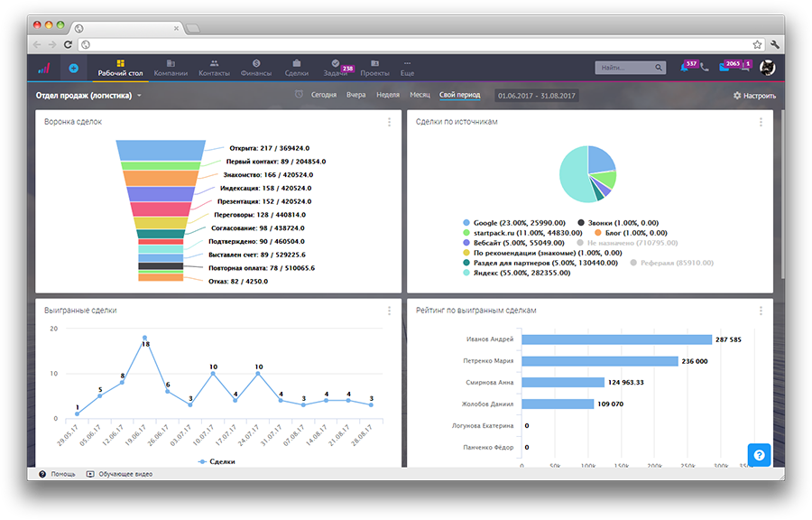Open notifications bell with 557 badge
812x520 pixels.
685,68
